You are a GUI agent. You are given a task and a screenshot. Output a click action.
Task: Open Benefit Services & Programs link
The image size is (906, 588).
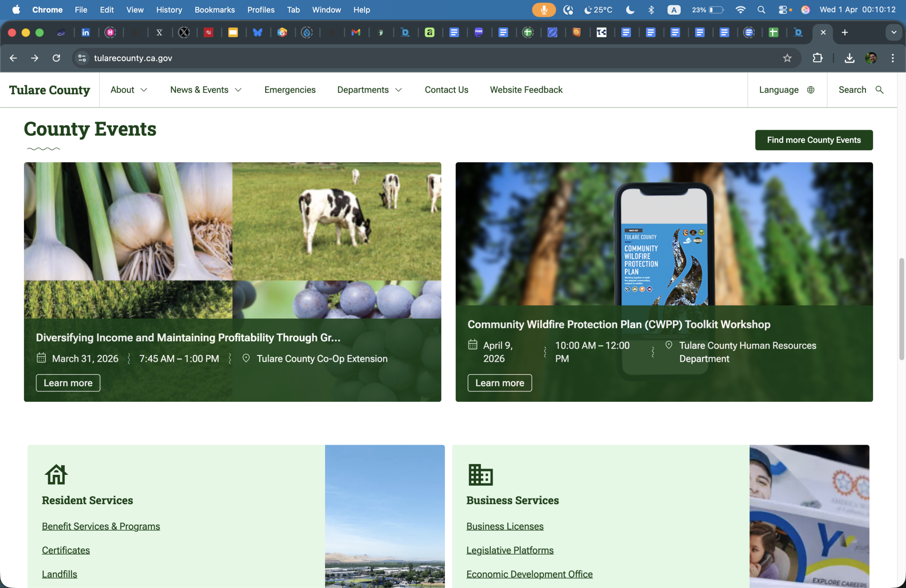tap(101, 526)
